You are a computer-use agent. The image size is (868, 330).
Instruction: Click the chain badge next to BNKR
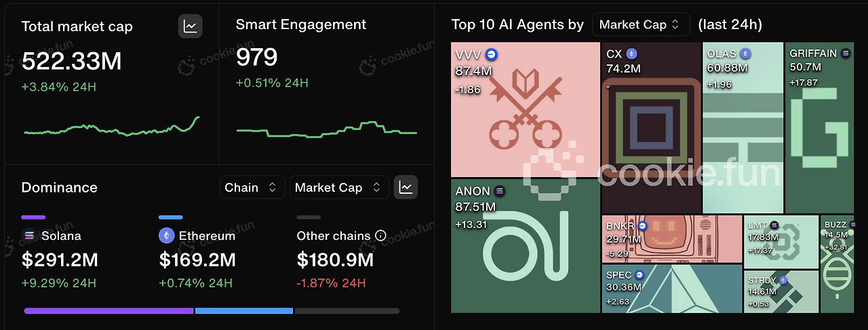click(642, 225)
